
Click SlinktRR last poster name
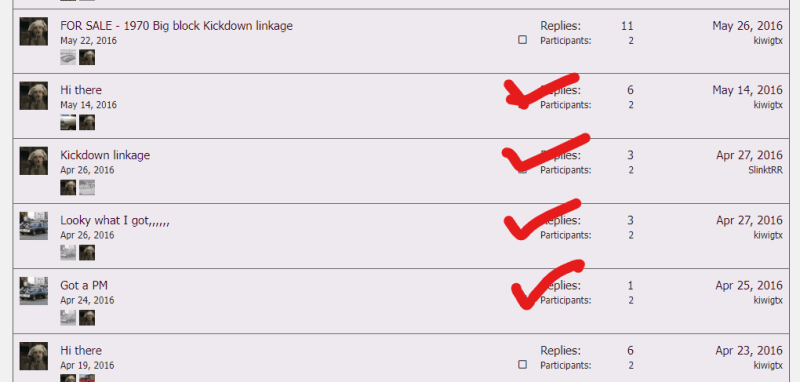click(x=765, y=170)
